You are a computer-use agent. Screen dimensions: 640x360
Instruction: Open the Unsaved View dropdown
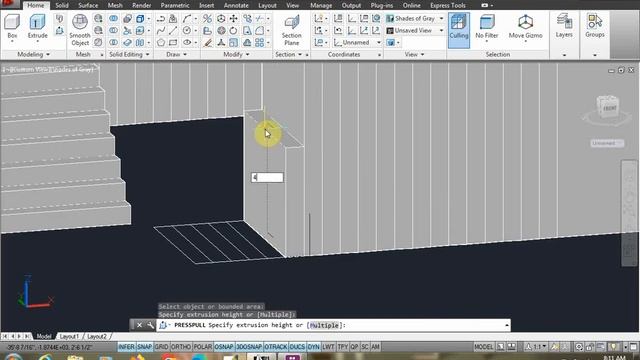(x=415, y=30)
